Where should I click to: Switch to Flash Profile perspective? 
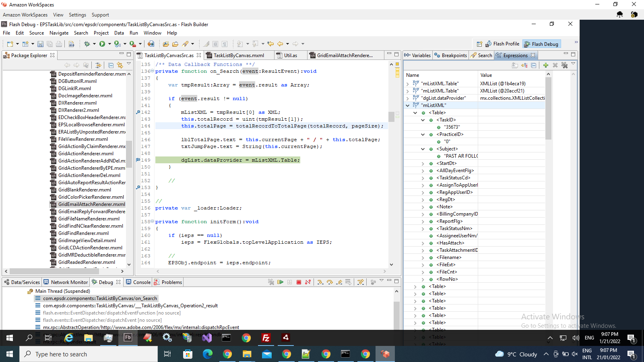(502, 44)
